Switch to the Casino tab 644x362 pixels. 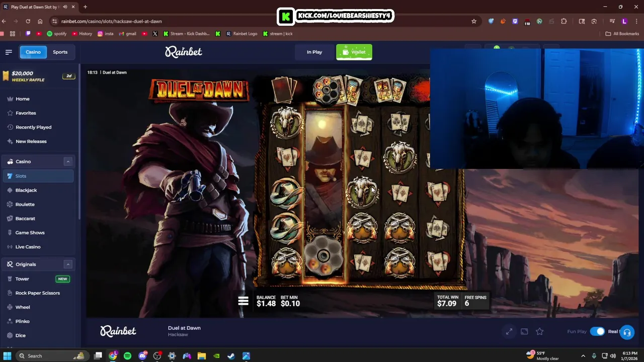[33, 52]
